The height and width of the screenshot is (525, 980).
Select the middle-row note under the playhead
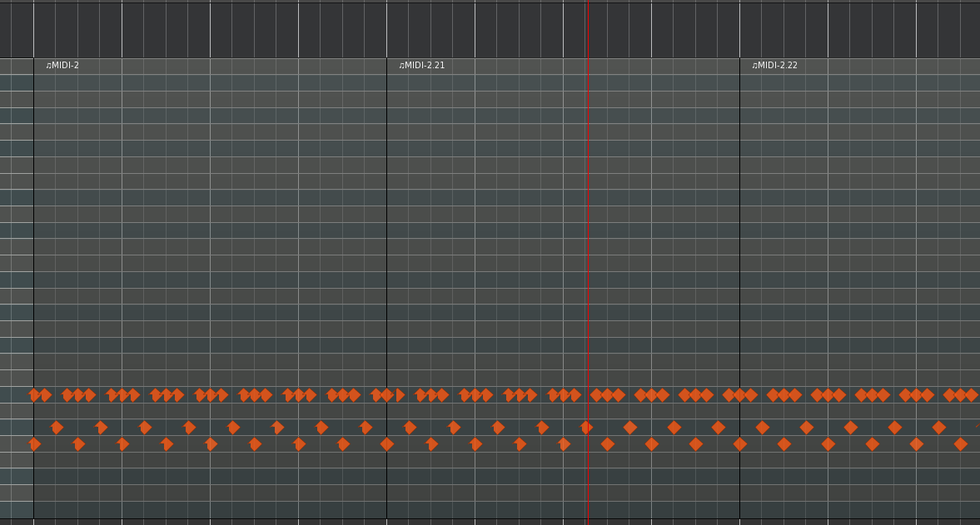pos(586,428)
